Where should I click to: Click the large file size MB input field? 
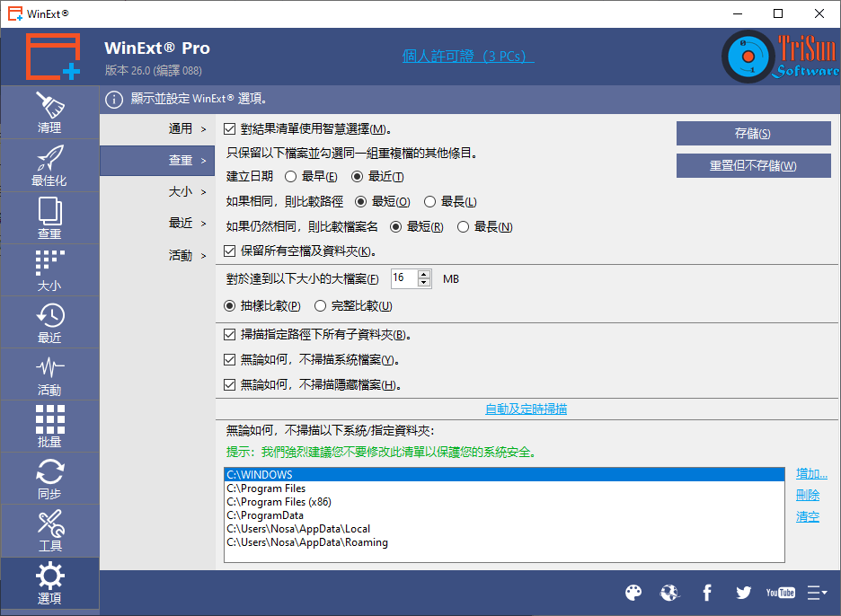pos(403,278)
